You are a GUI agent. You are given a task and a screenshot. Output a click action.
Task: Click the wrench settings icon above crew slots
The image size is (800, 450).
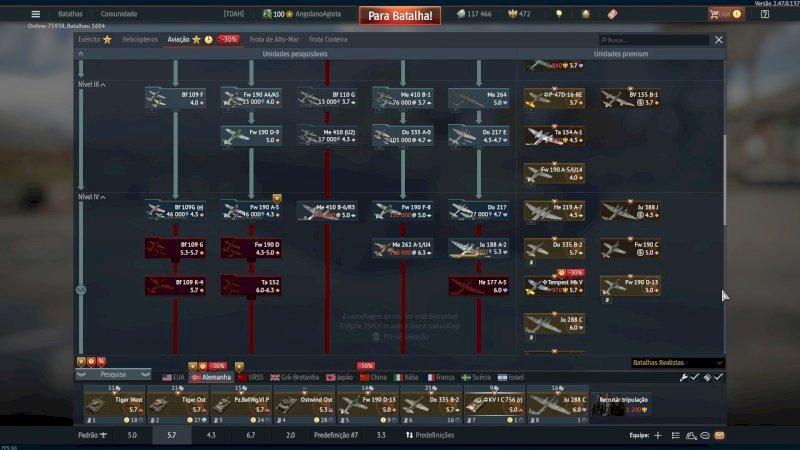[x=683, y=377]
